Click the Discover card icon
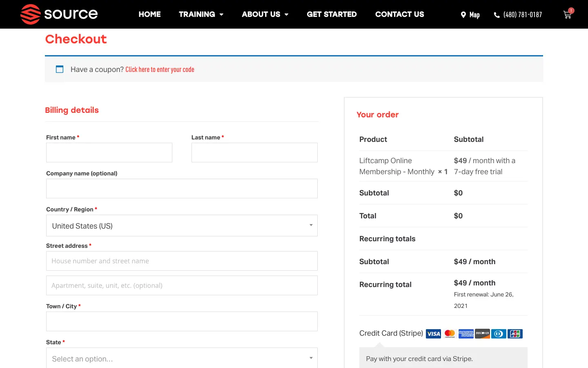 [x=482, y=334]
